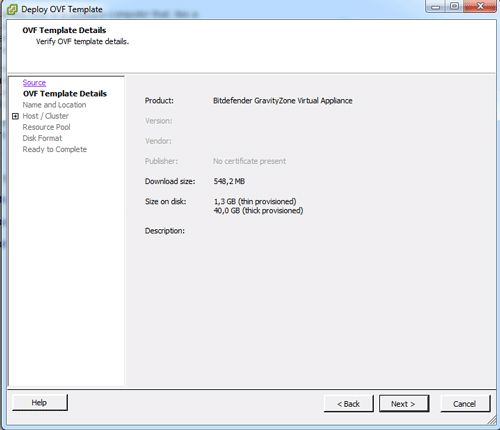The width and height of the screenshot is (500, 430).
Task: Click the Verify OVF template details subtitle
Action: pyautogui.click(x=82, y=42)
